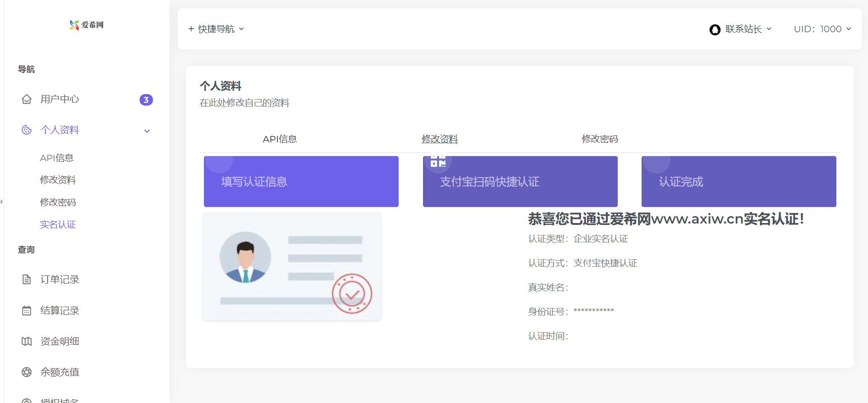Select 实名认证 in the sidebar

click(58, 224)
